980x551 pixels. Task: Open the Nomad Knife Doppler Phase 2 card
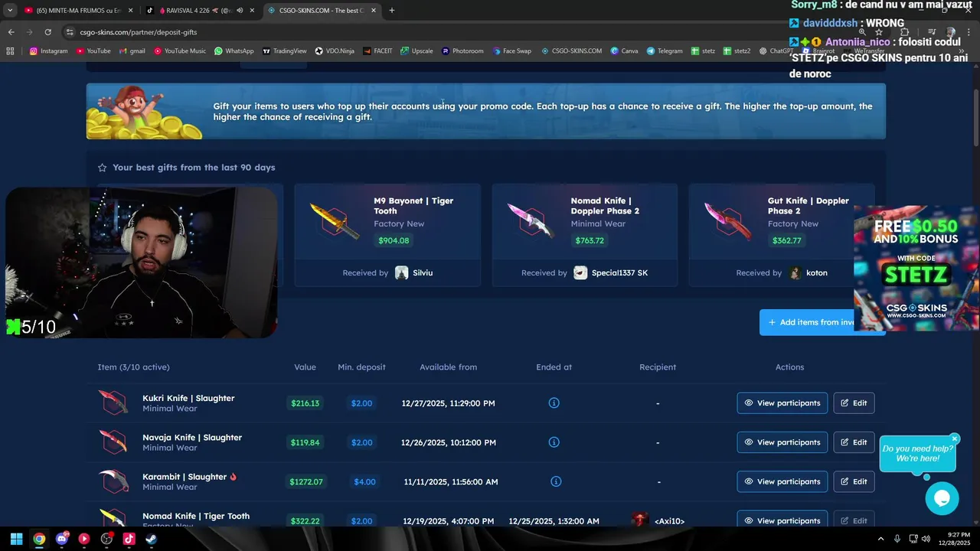(x=584, y=235)
